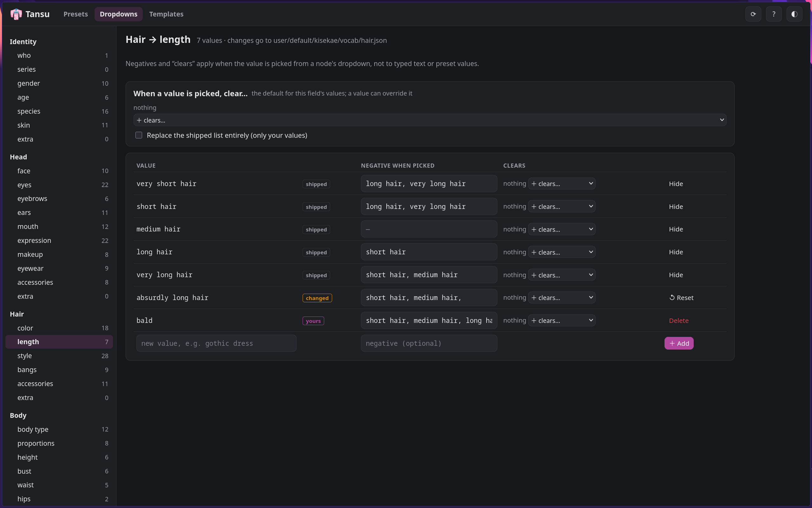This screenshot has height=508, width=812.
Task: Select 'who' under Identity
Action: (59, 56)
